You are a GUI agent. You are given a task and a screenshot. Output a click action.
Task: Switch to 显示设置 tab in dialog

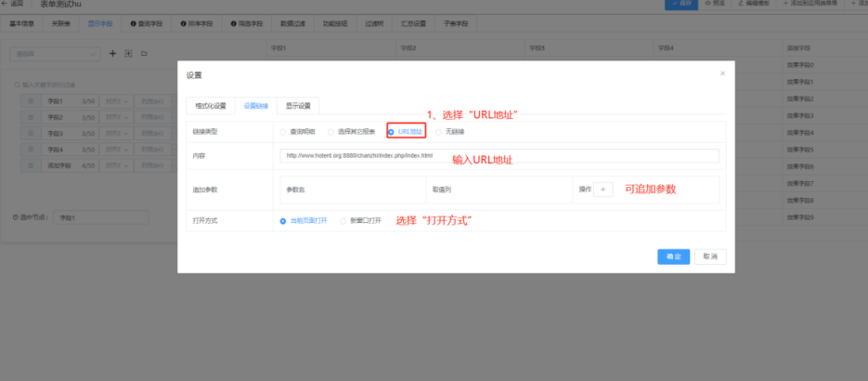coord(298,106)
